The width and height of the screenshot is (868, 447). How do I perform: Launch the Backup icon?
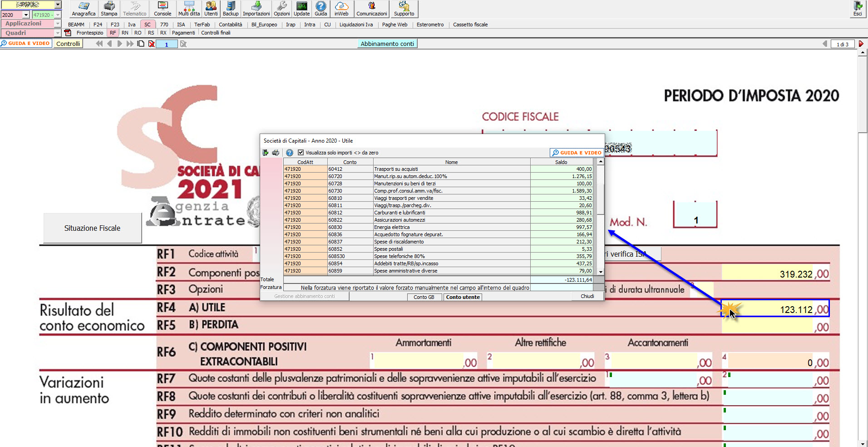[231, 9]
